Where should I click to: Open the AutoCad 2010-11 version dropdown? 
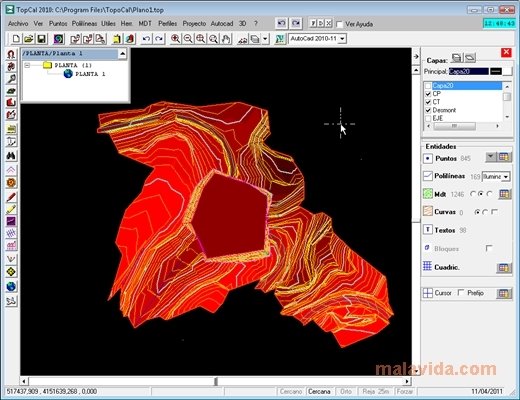[342, 39]
